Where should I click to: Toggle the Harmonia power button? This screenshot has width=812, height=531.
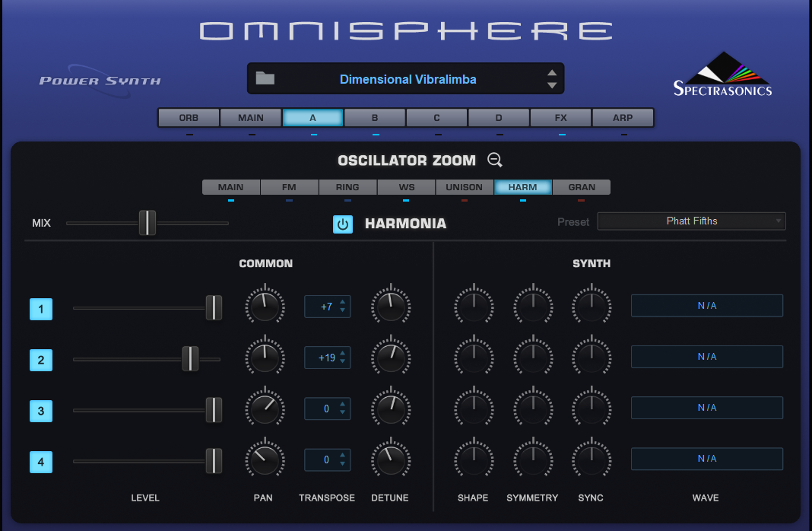click(x=342, y=224)
